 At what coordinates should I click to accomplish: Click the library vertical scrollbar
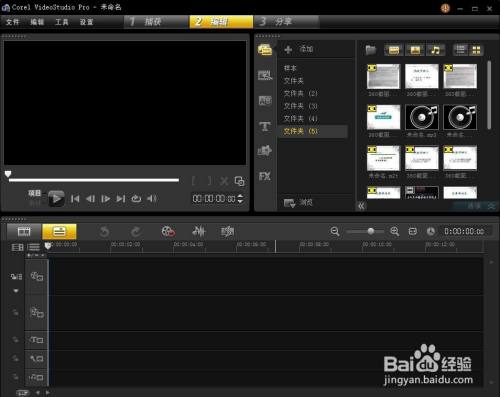(489, 95)
